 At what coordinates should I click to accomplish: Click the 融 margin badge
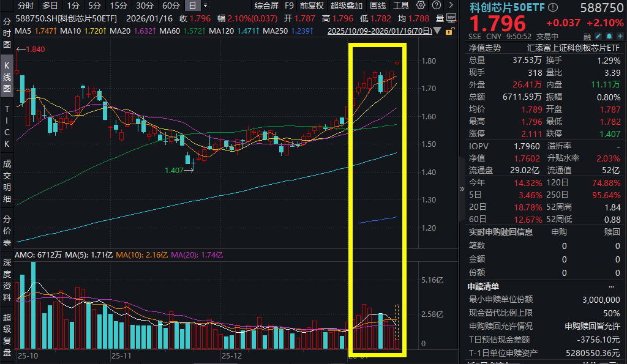click(587, 35)
